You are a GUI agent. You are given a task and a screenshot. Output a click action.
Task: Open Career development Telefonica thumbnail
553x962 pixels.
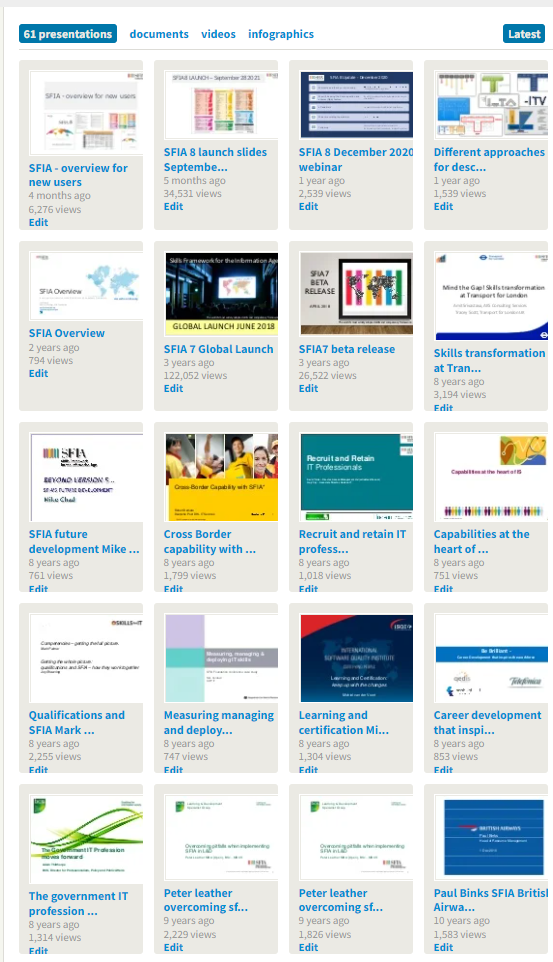[x=491, y=658]
